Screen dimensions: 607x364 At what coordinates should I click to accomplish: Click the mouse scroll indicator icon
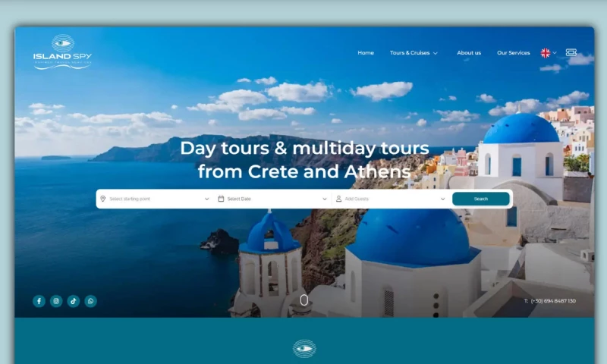pos(304,300)
